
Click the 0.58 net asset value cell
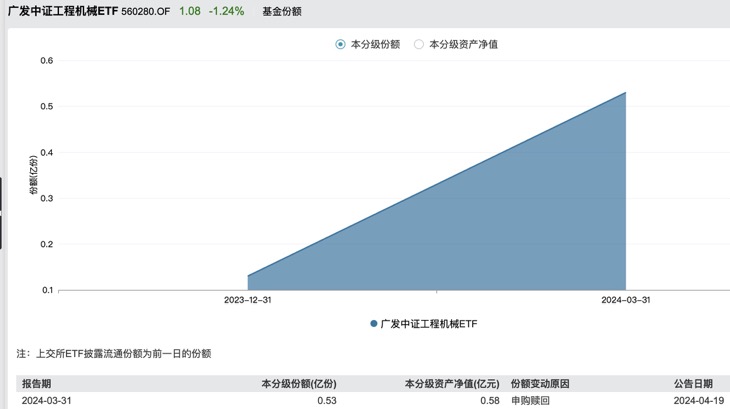pos(490,401)
